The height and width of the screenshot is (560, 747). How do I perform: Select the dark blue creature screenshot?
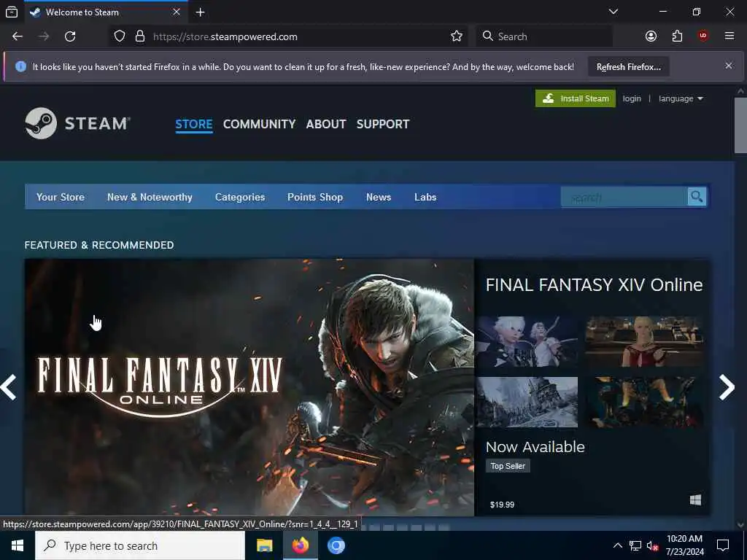[644, 402]
